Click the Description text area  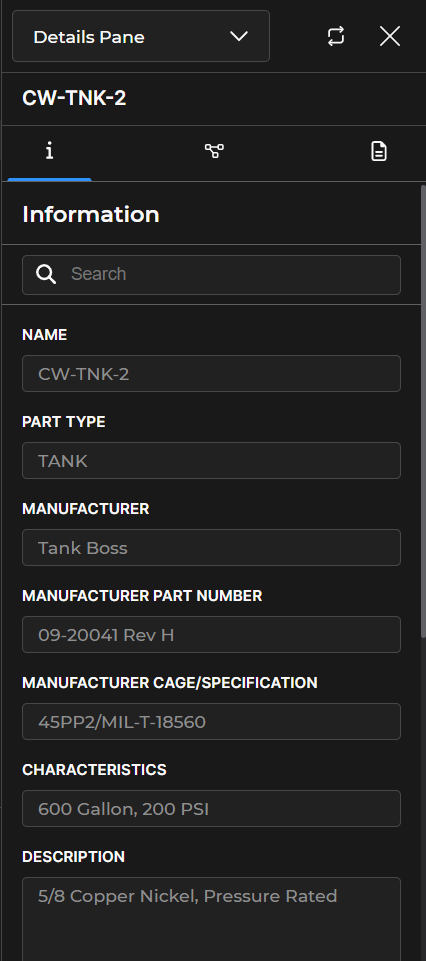(211, 919)
